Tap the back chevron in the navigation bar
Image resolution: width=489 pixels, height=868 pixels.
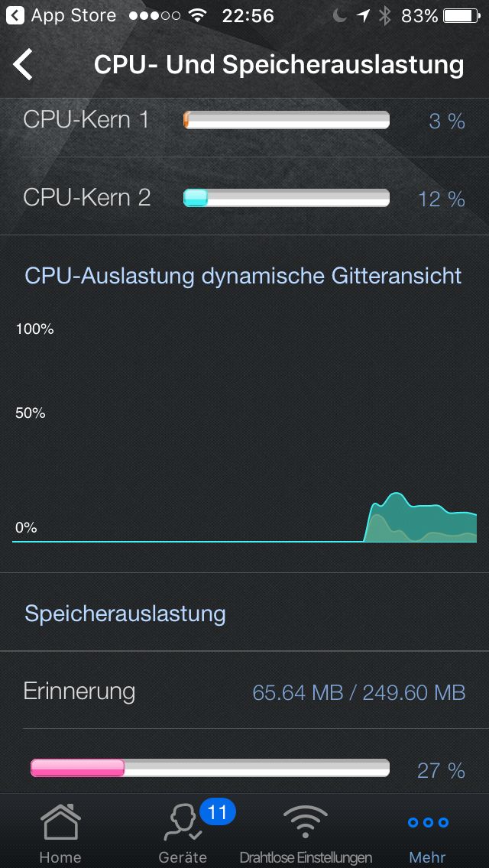pos(23,65)
